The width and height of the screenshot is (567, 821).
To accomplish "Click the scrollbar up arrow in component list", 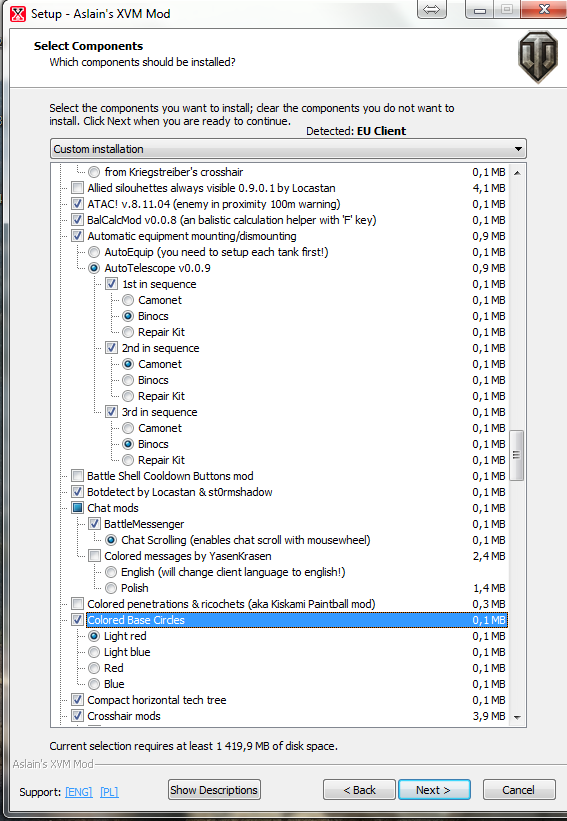I will point(517,173).
